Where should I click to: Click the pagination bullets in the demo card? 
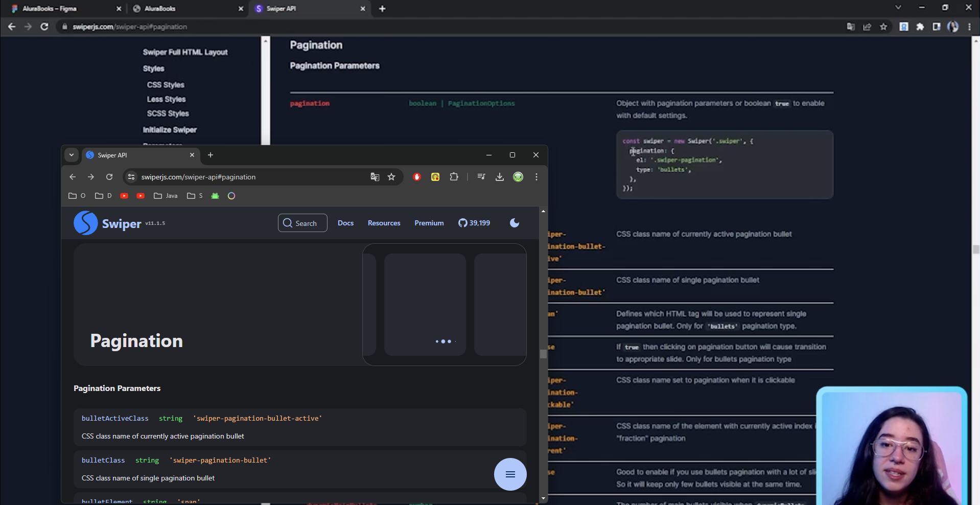[446, 341]
